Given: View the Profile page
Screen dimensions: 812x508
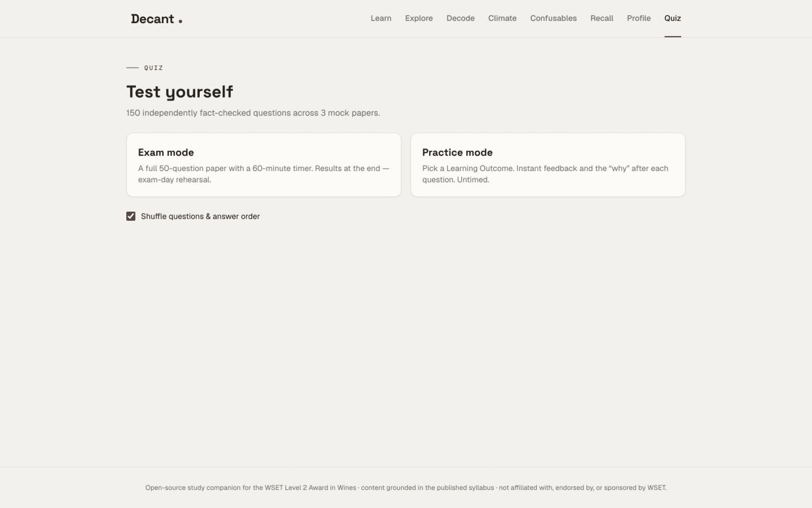Looking at the screenshot, I should point(639,18).
